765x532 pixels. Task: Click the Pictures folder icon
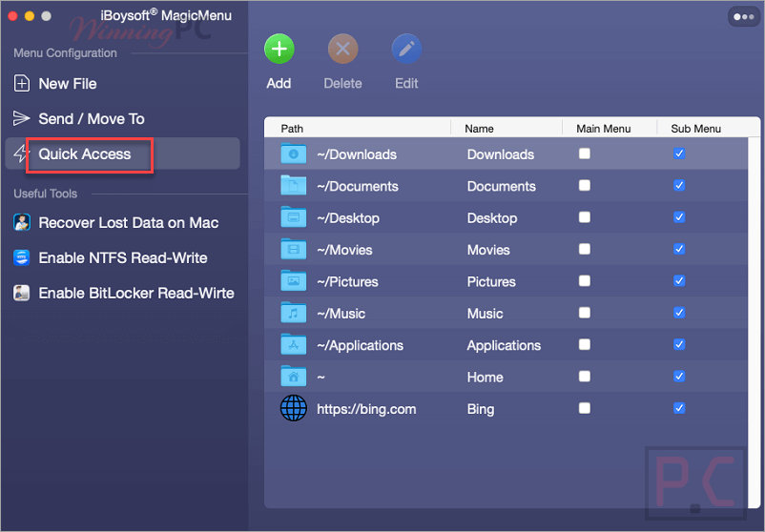293,281
